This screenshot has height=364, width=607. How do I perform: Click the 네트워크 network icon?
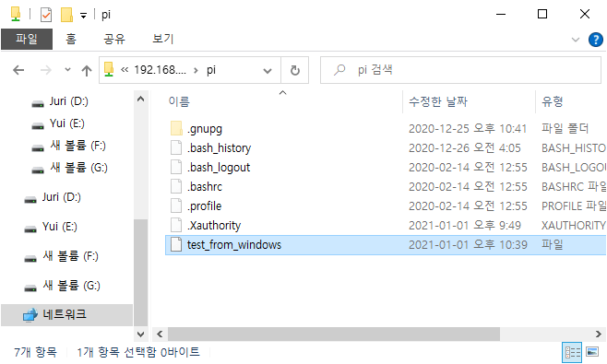tap(30, 315)
